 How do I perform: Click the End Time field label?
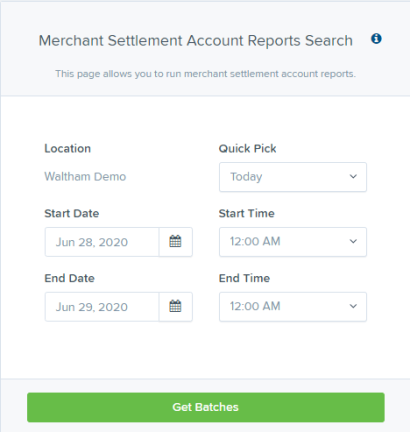tap(244, 278)
